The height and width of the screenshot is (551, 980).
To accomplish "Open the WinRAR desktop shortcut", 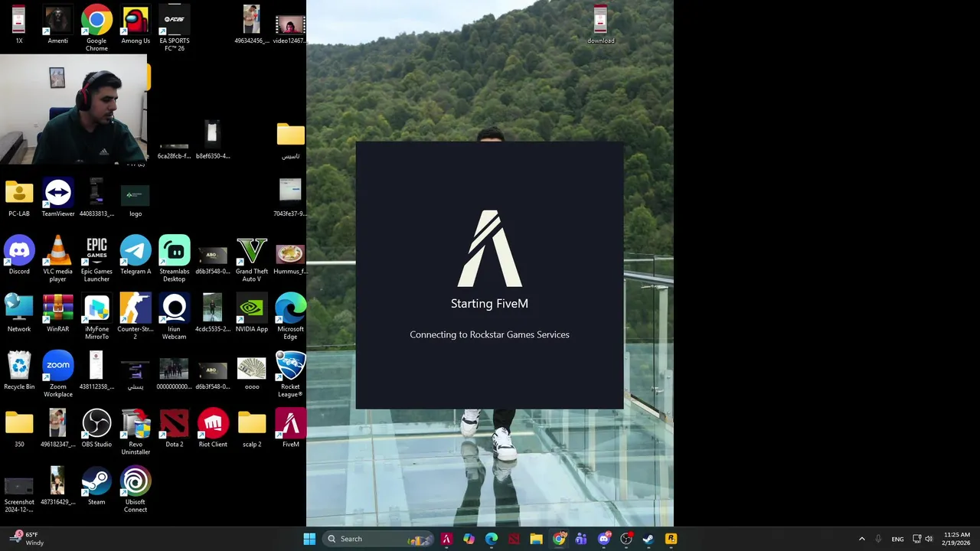I will click(57, 314).
